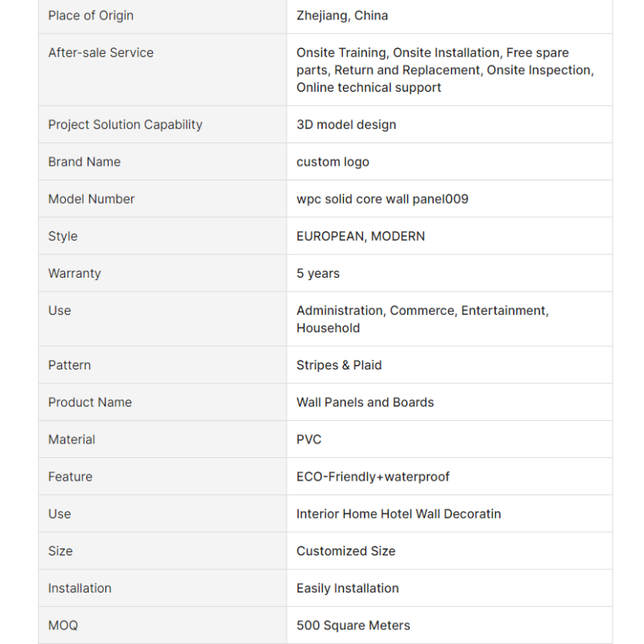Select the "500 Square Meters" MOQ value

353,625
